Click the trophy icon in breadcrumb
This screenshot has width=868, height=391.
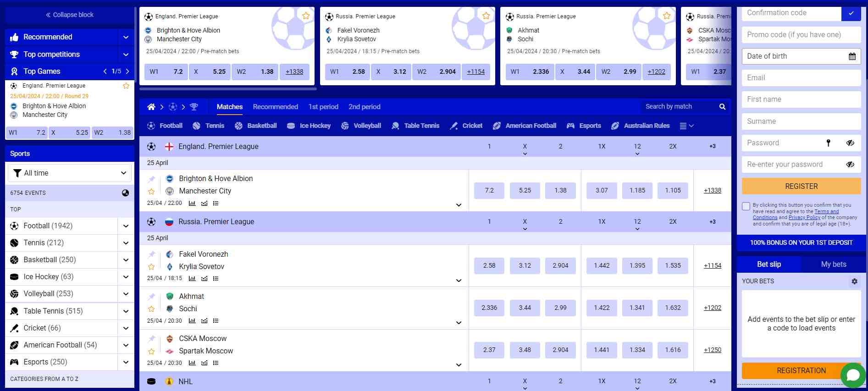194,107
